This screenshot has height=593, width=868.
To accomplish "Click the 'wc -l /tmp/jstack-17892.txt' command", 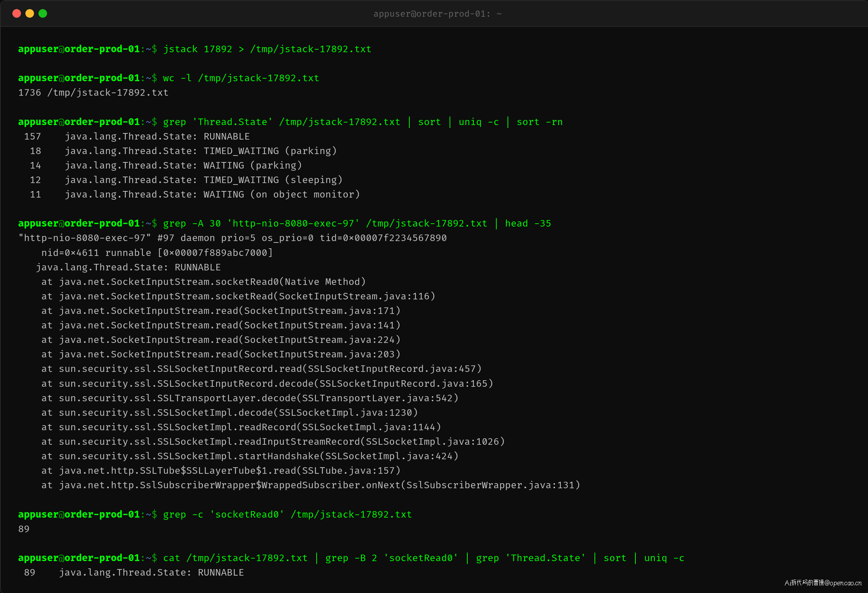I will pos(241,78).
